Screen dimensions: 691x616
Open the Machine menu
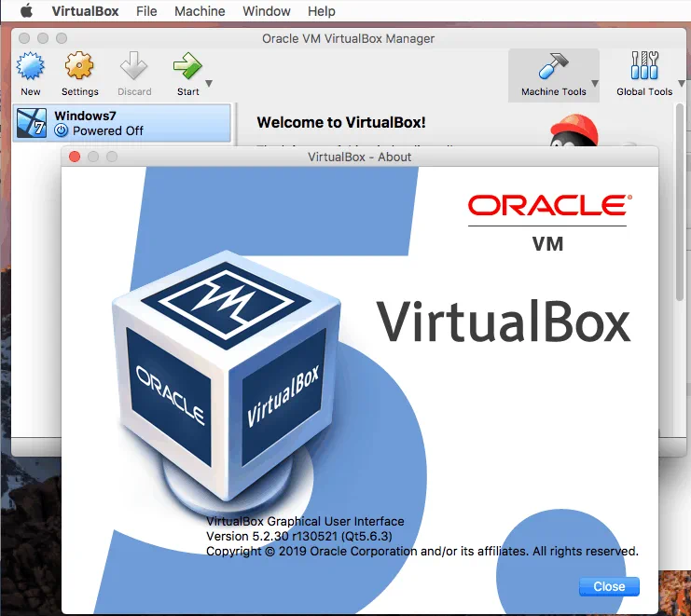click(200, 11)
